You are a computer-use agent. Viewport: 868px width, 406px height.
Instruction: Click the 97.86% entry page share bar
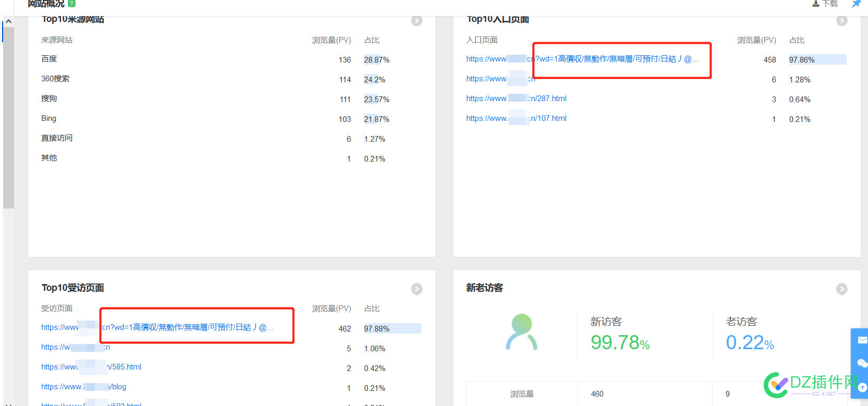[817, 59]
